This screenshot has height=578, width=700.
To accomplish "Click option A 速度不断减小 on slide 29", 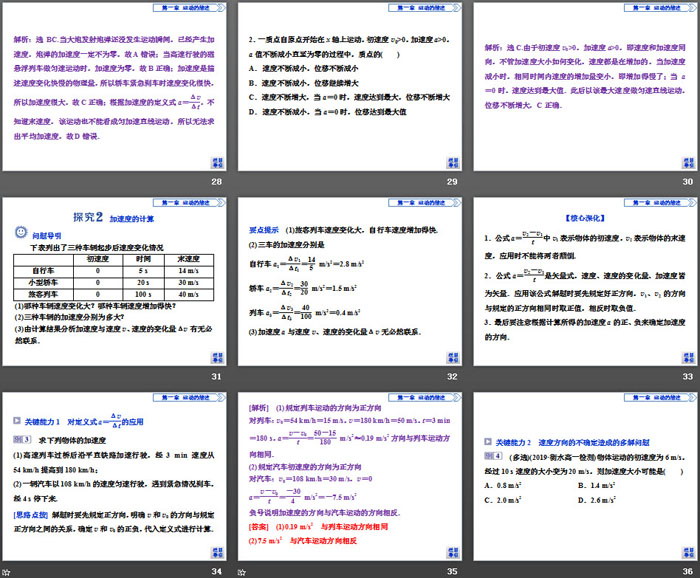I will (x=304, y=68).
